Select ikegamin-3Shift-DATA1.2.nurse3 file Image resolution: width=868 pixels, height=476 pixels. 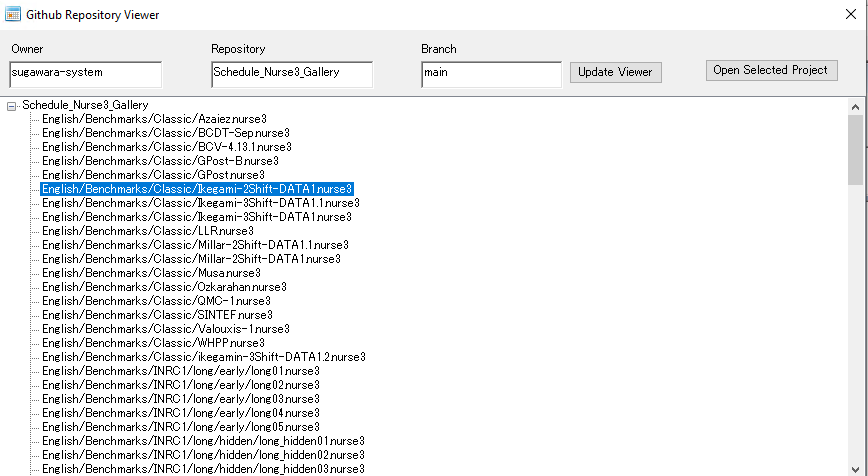(x=204, y=357)
